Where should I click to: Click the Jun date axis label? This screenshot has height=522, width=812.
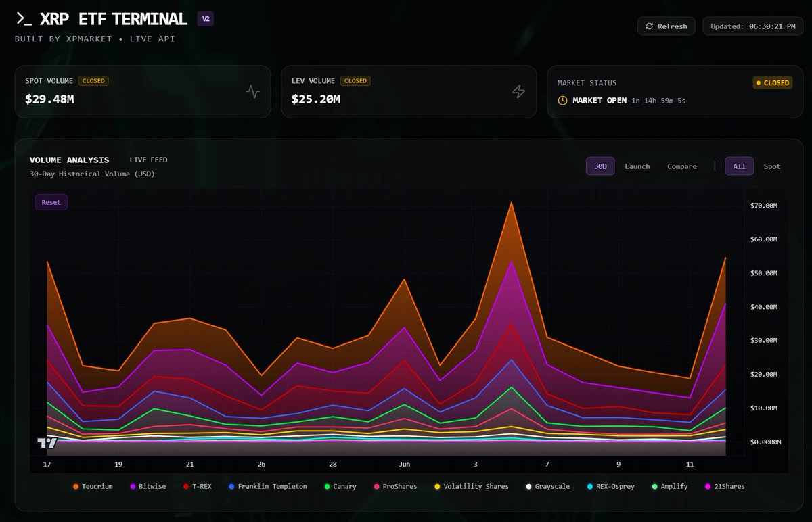pos(404,465)
